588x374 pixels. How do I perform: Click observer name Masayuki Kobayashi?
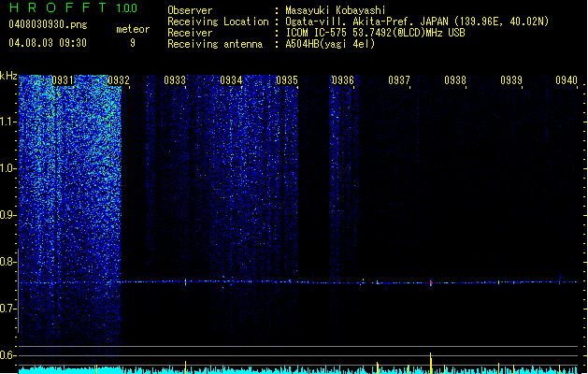point(336,10)
